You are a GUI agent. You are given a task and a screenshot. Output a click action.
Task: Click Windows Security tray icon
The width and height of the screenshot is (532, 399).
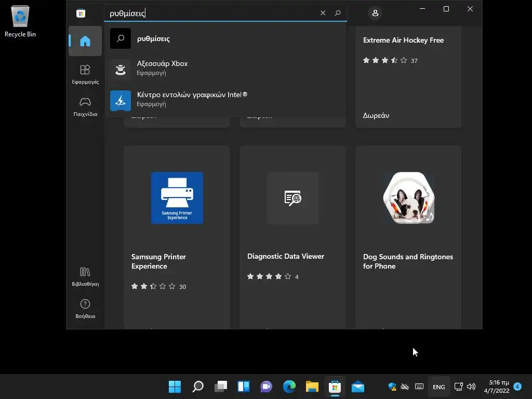click(392, 387)
